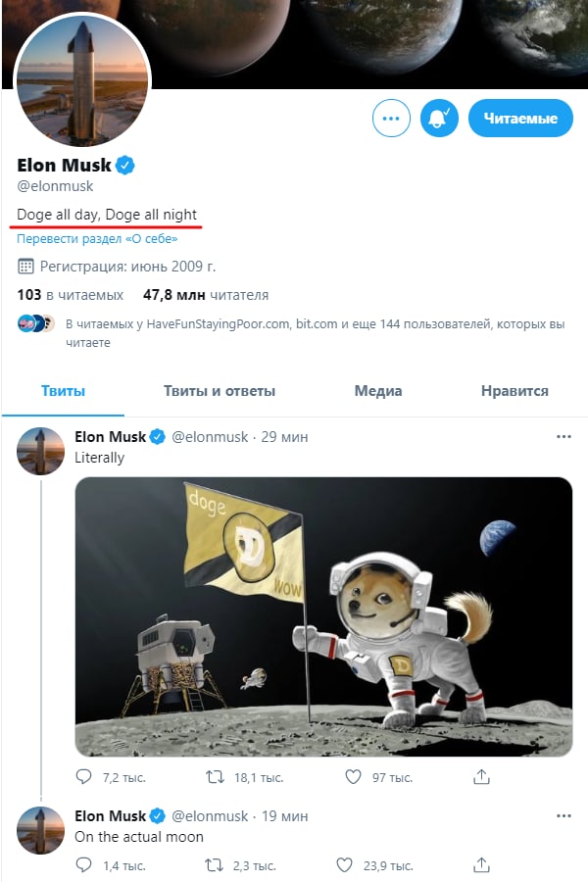Open the Медиа tab
This screenshot has width=588, height=882.
378,391
